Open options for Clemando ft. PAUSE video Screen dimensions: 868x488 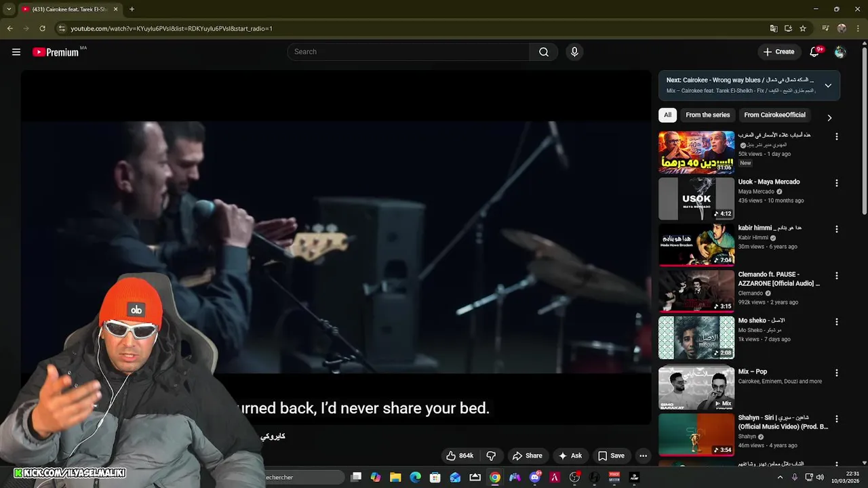point(836,276)
